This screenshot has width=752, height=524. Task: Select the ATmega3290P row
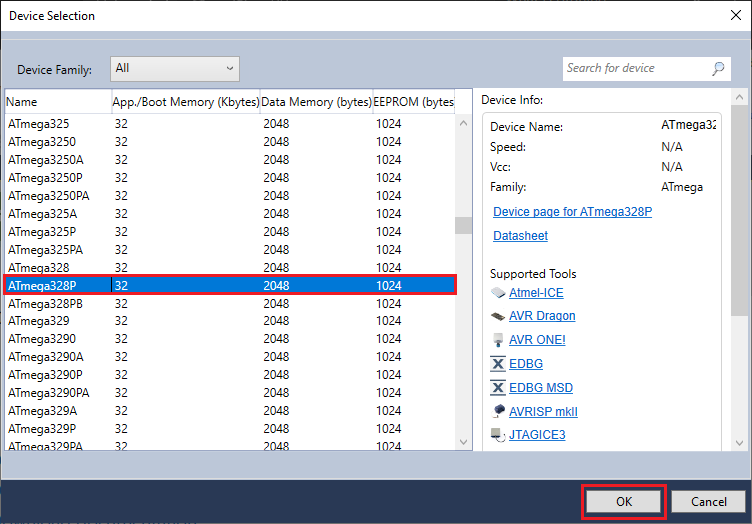click(x=230, y=374)
